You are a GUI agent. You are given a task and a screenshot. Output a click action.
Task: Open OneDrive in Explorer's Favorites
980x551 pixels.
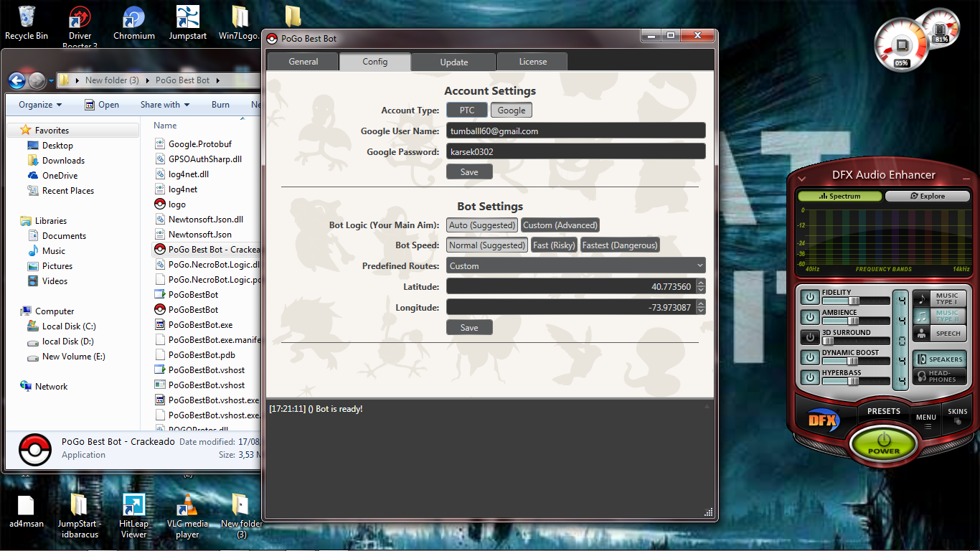52,176
